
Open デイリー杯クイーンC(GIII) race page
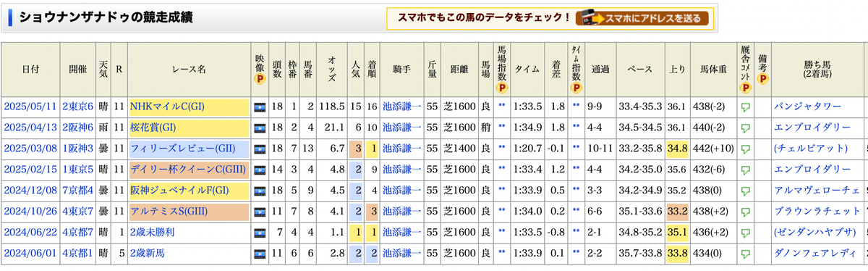pos(187,170)
